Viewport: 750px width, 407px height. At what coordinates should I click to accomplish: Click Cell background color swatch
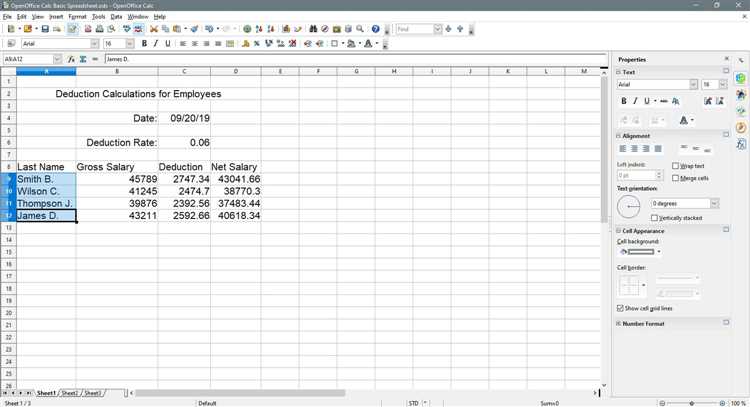tap(640, 252)
